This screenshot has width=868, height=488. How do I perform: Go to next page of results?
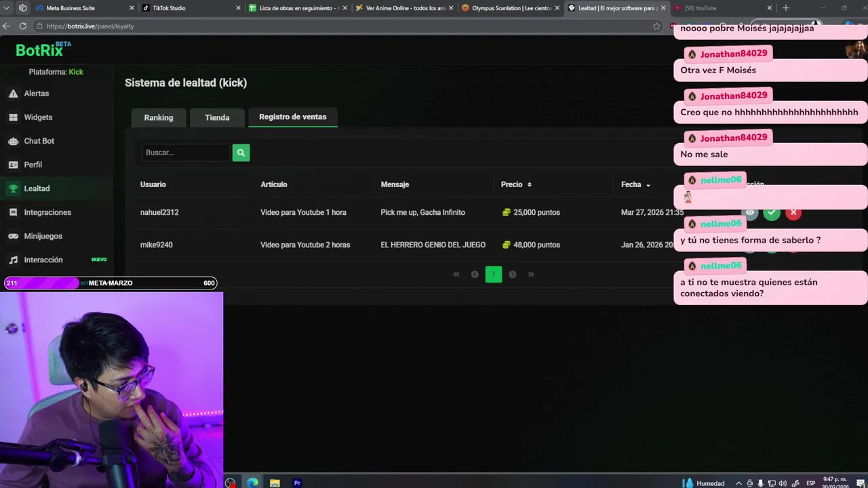(513, 274)
